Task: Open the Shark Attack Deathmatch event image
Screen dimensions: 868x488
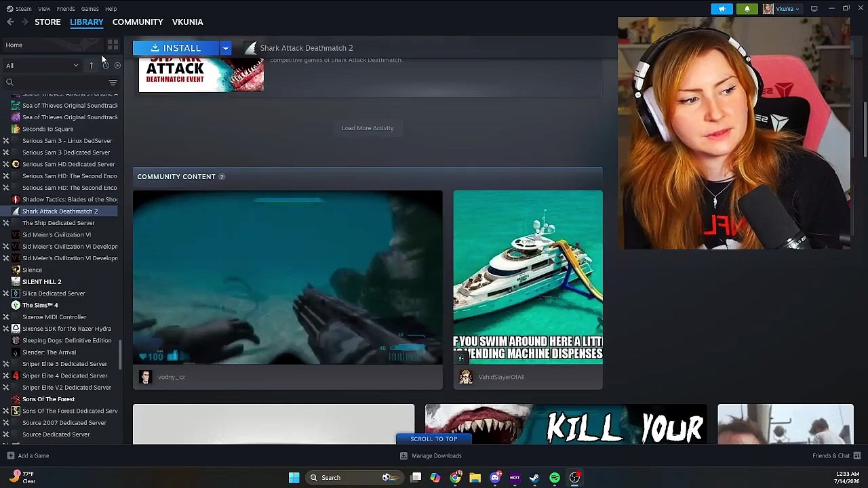Action: [x=201, y=75]
